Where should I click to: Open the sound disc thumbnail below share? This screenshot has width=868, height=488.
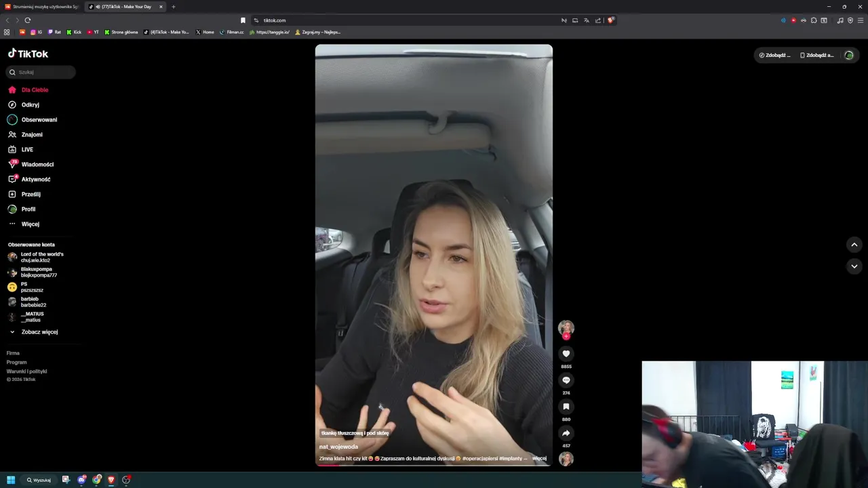click(x=566, y=459)
